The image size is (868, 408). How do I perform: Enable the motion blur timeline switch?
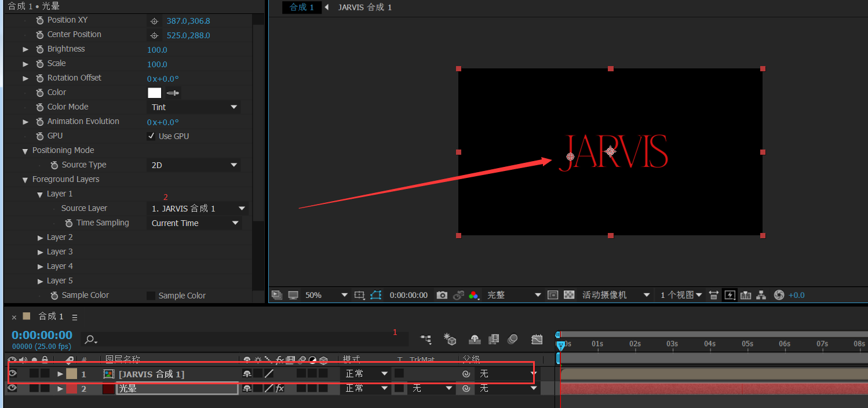tap(512, 339)
